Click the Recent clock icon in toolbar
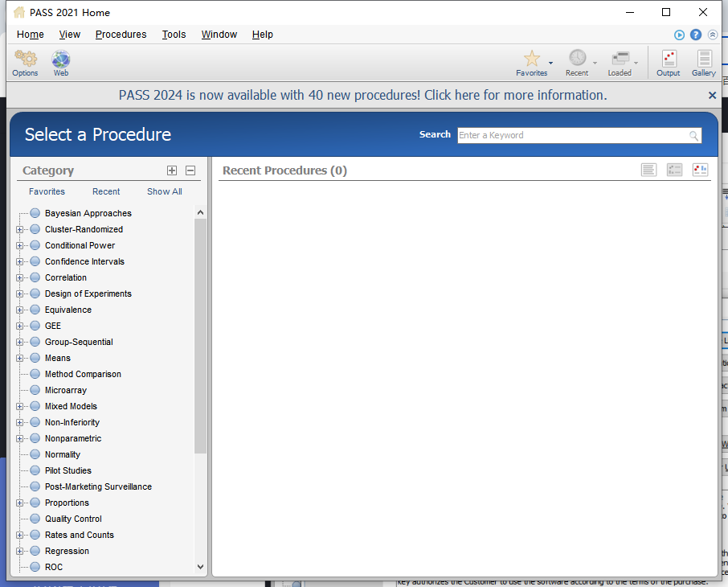The height and width of the screenshot is (587, 728). click(x=577, y=58)
